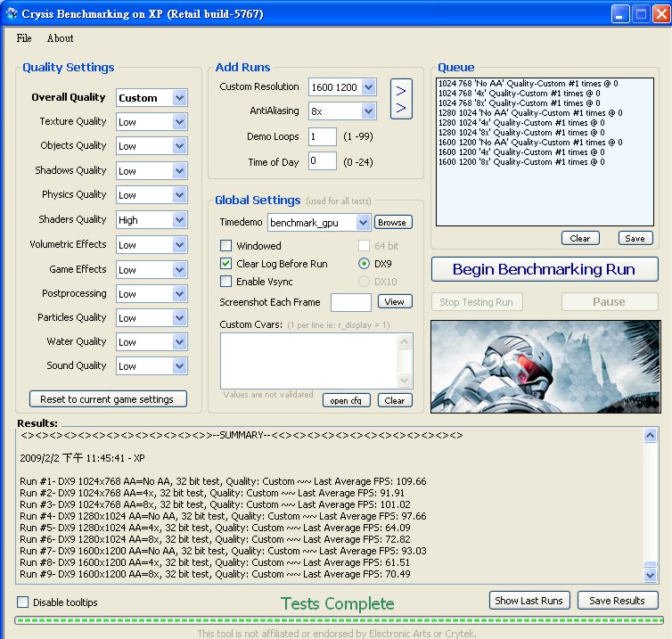Click open cfg button
Image resolution: width=672 pixels, height=639 pixels.
(347, 400)
